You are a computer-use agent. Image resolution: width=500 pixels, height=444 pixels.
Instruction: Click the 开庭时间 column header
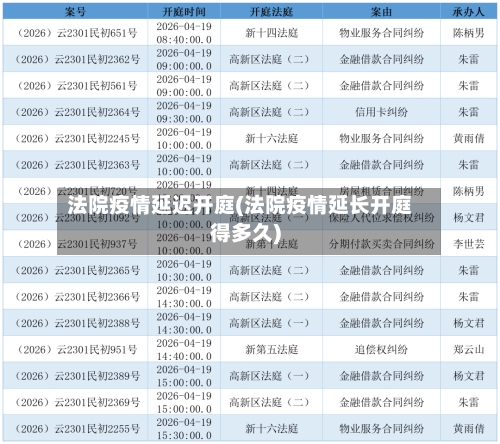tap(184, 12)
